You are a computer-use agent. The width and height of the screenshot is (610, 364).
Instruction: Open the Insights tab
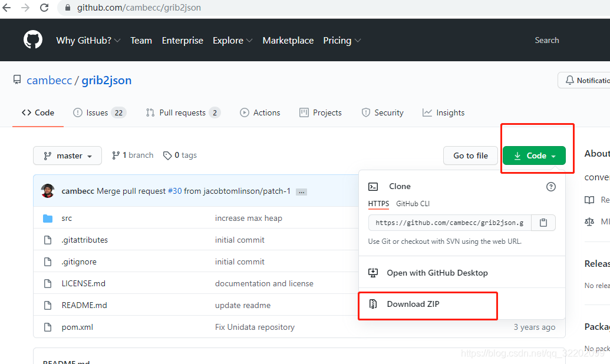(x=443, y=112)
